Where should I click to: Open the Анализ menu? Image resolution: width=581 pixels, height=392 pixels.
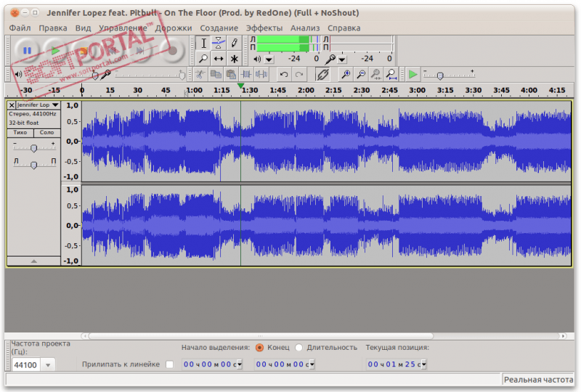tap(305, 28)
